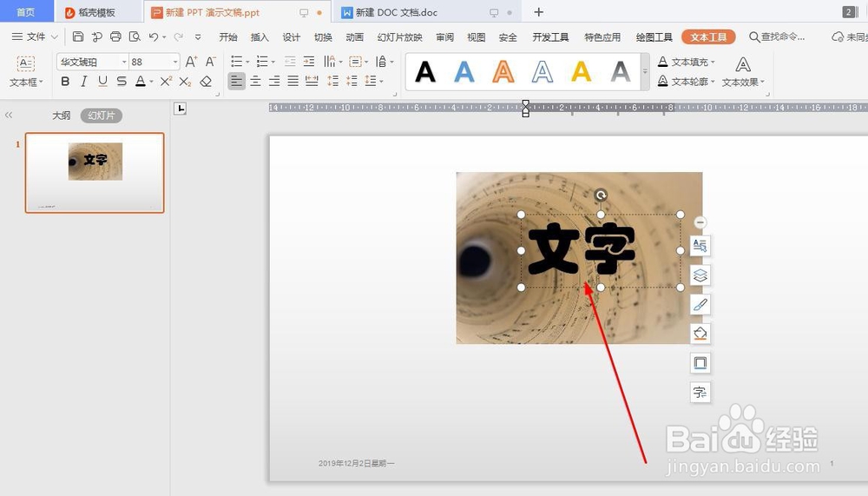The height and width of the screenshot is (496, 868).
Task: Apply superscript formatting
Action: 166,82
